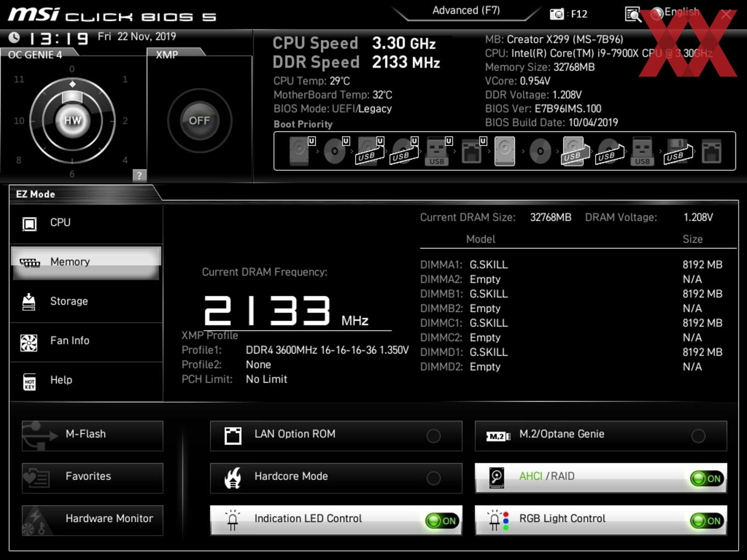The height and width of the screenshot is (560, 747).
Task: Open the Help hotkey section
Action: click(x=86, y=380)
